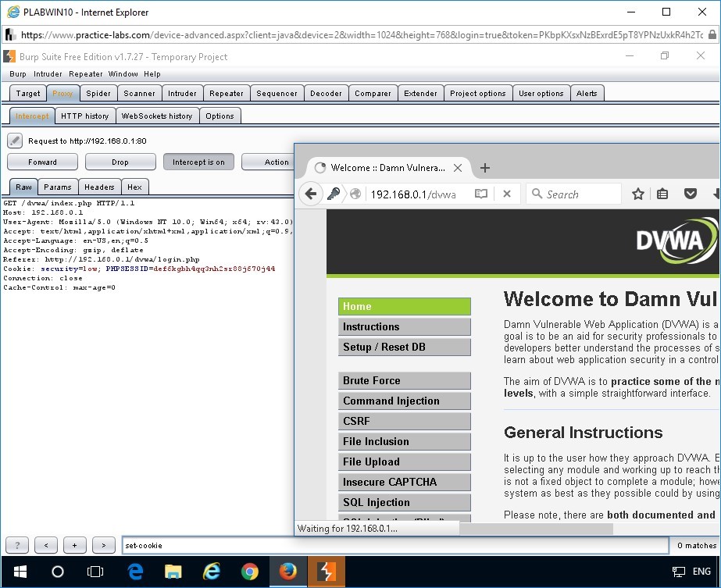Drop the intercepted request
Image resolution: width=721 pixels, height=588 pixels.
[120, 162]
